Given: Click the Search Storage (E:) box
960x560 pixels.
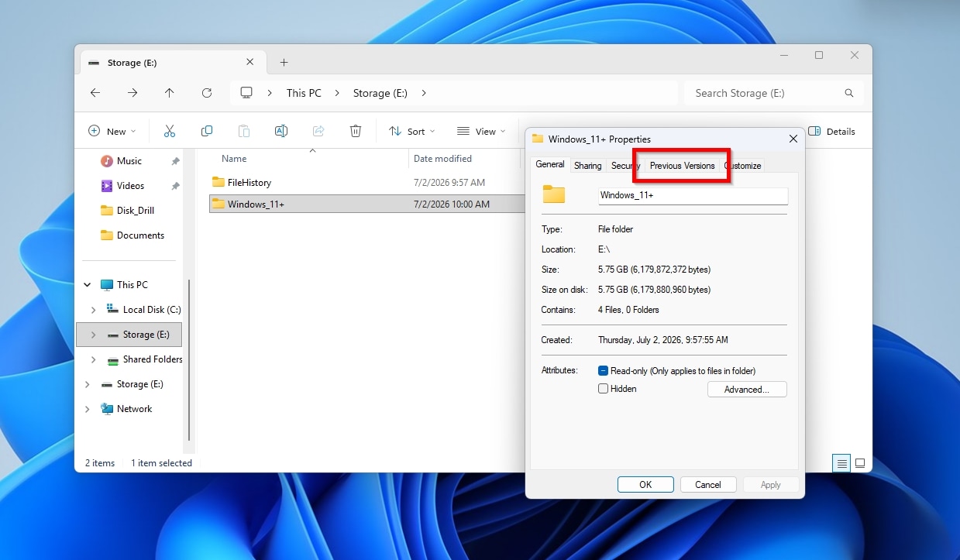Looking at the screenshot, I should (x=773, y=93).
